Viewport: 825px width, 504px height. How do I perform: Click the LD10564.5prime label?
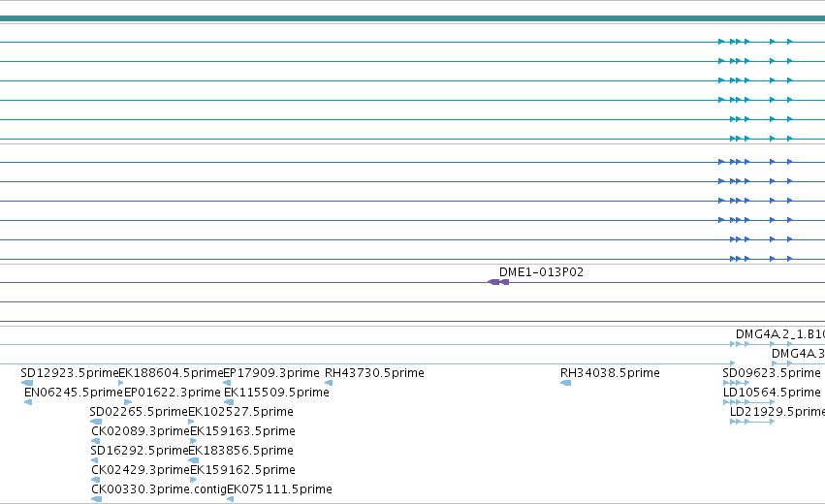(x=772, y=393)
